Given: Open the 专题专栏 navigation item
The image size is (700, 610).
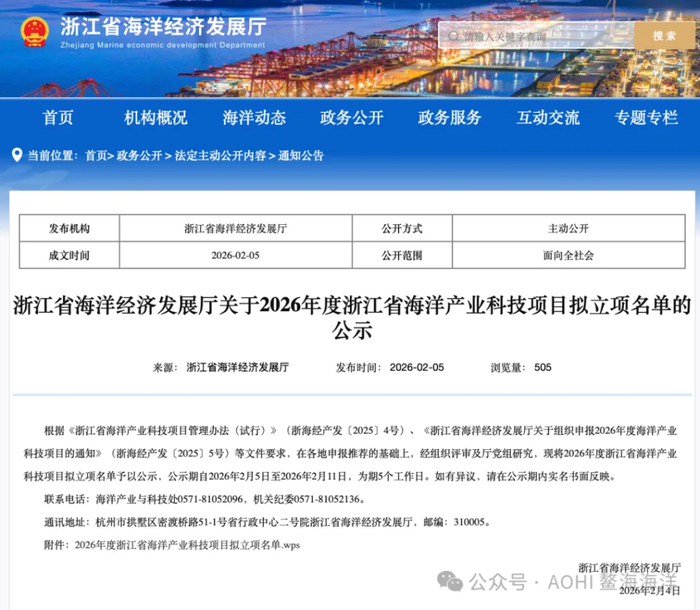Looking at the screenshot, I should 646,118.
